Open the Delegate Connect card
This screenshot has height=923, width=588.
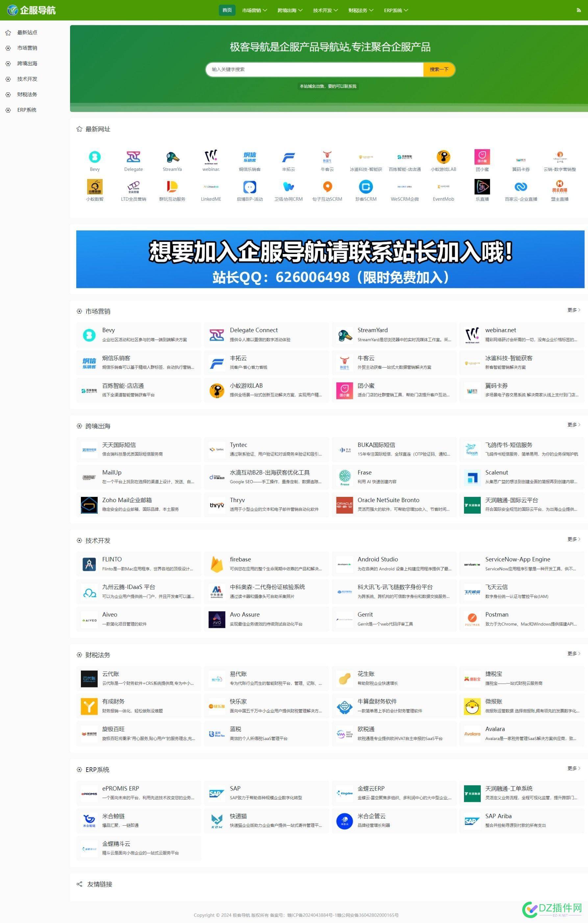point(266,335)
